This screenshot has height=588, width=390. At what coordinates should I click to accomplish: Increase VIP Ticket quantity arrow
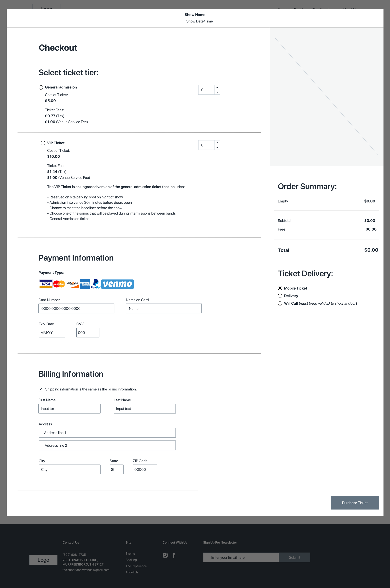(217, 143)
